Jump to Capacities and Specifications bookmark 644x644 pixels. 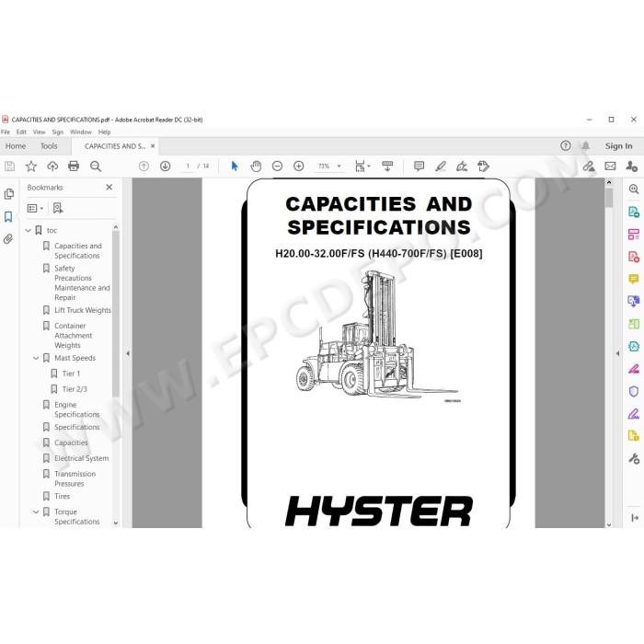(78, 250)
